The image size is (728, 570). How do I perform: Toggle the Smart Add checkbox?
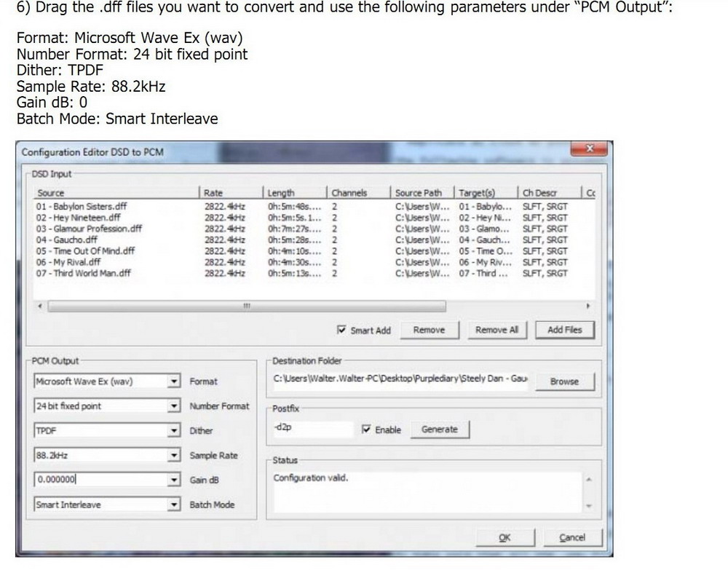341,330
